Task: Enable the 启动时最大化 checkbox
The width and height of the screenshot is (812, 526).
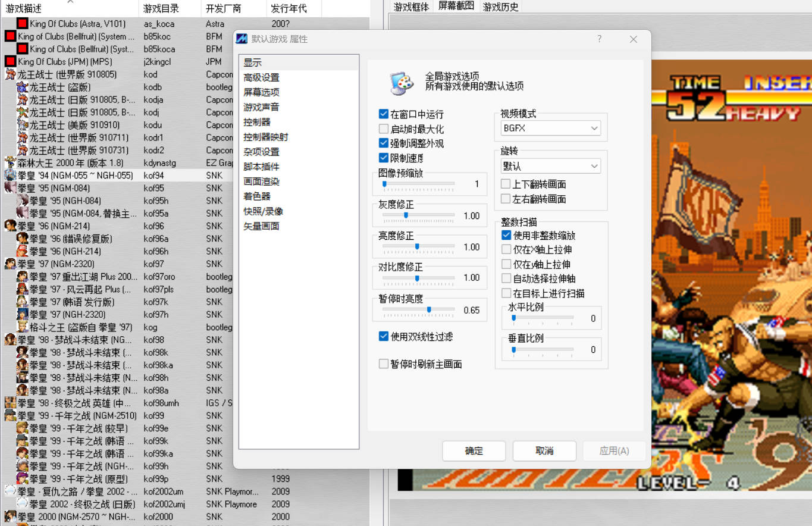Action: pos(384,129)
